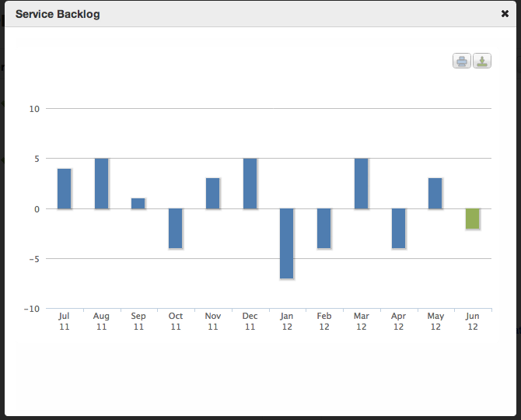Click the Jul 11 bar in chart
The width and height of the screenshot is (521, 420).
point(64,188)
